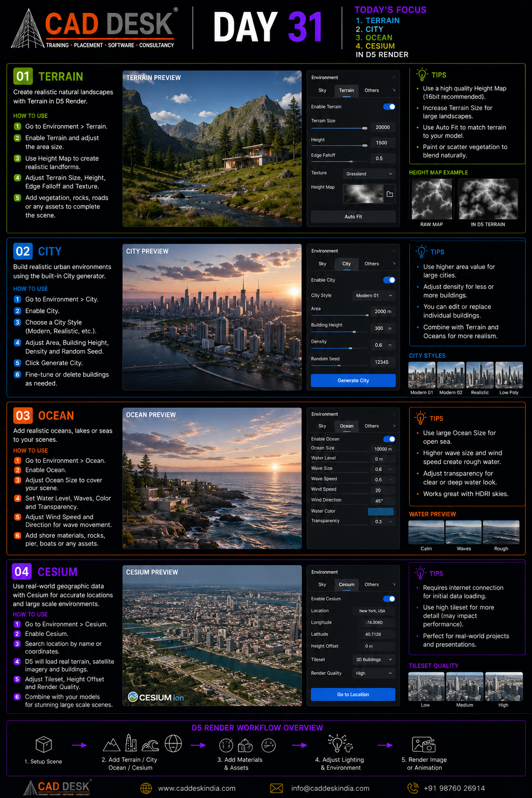This screenshot has width=532, height=798.
Task: Click the +91 98760 26914 phone number
Action: pos(455,788)
